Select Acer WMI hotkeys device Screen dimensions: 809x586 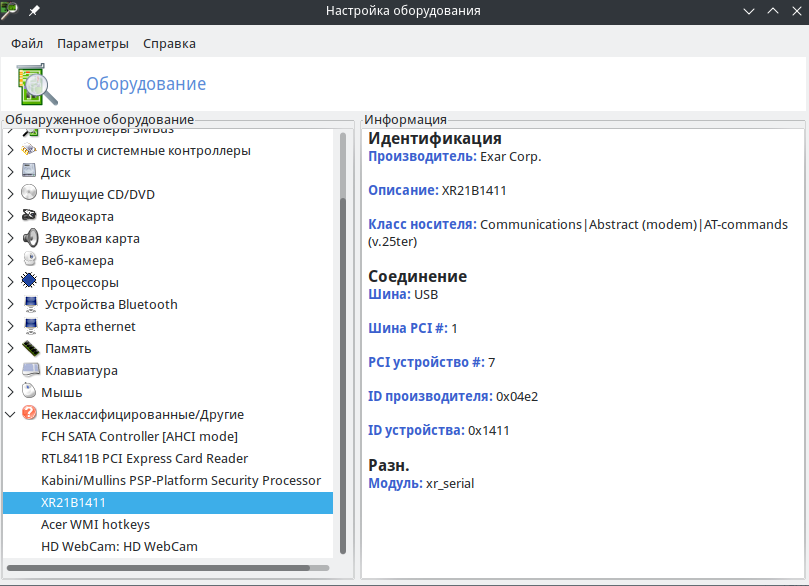tap(95, 524)
